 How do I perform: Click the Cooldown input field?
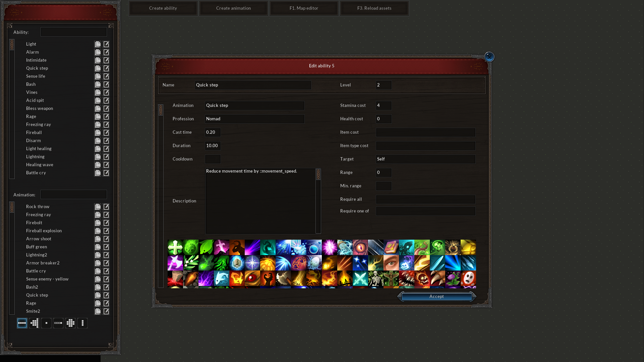213,159
